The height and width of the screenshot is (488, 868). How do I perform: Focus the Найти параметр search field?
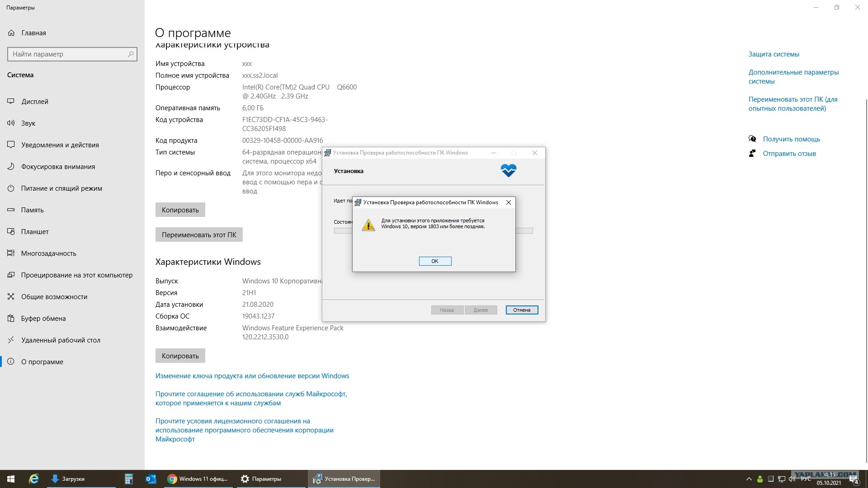coord(72,54)
